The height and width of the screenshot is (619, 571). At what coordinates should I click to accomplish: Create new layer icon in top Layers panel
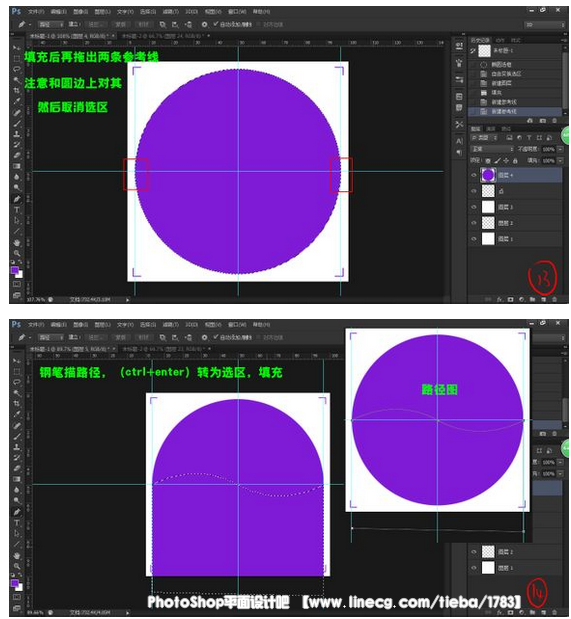click(x=543, y=300)
